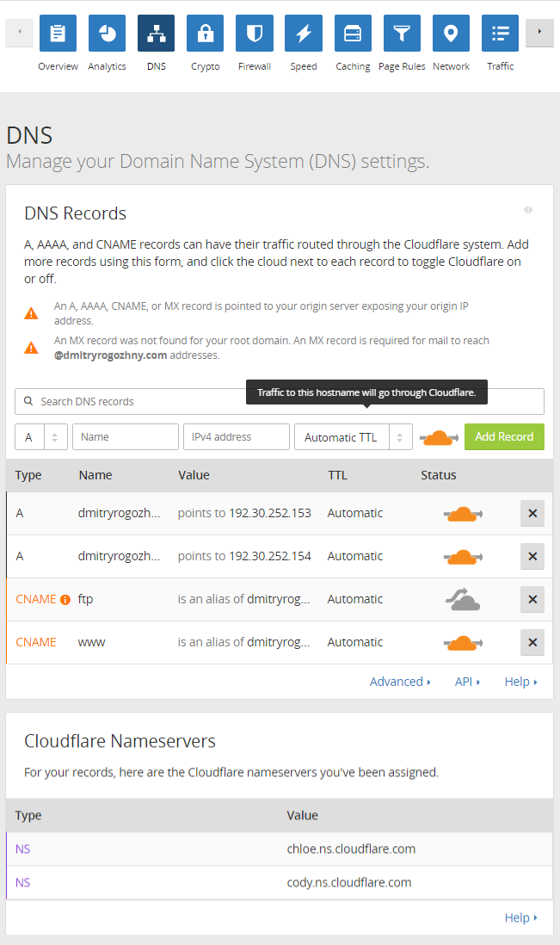Viewport: 560px width, 945px height.
Task: Open the Network location pin icon
Action: 451,34
